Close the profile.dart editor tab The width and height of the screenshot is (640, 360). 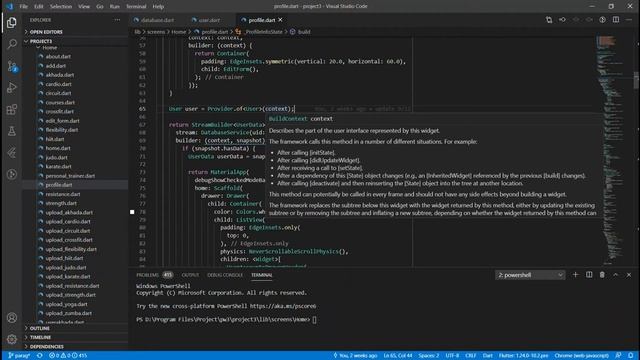click(x=280, y=20)
